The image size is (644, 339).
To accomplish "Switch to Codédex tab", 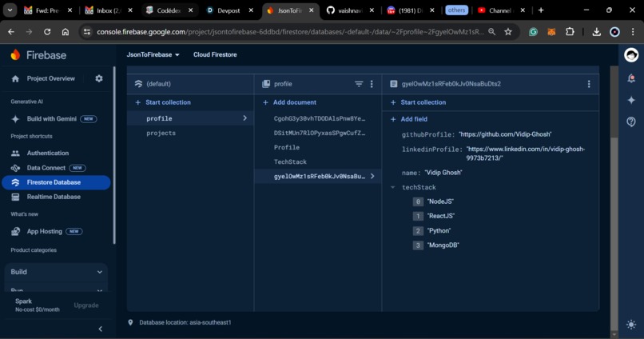I will (x=169, y=10).
